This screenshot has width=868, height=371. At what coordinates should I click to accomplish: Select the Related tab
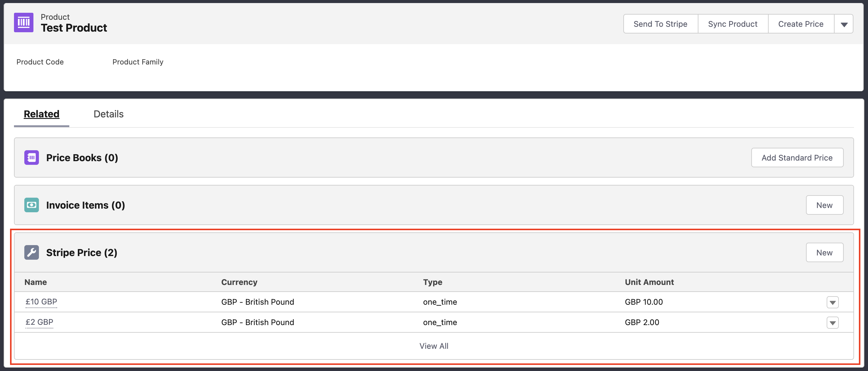41,114
